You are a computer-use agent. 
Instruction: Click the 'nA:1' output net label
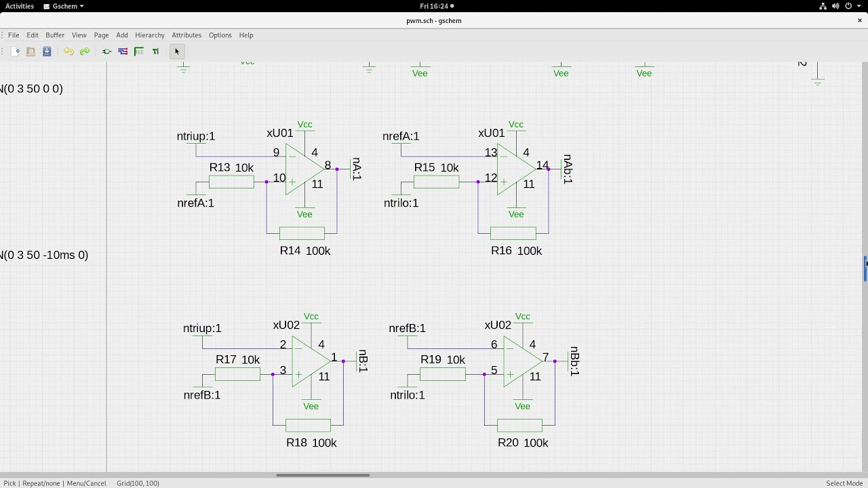pos(357,169)
